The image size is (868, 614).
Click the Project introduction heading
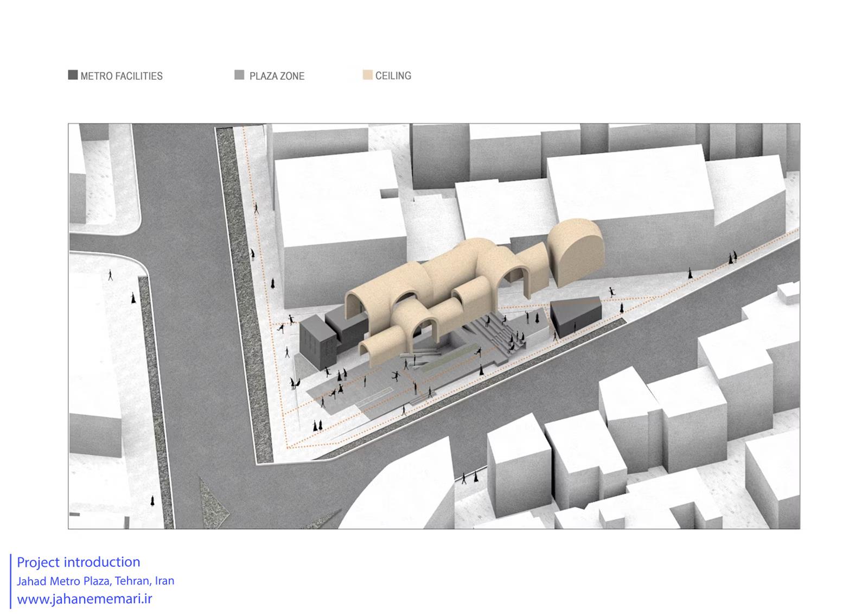point(79,562)
